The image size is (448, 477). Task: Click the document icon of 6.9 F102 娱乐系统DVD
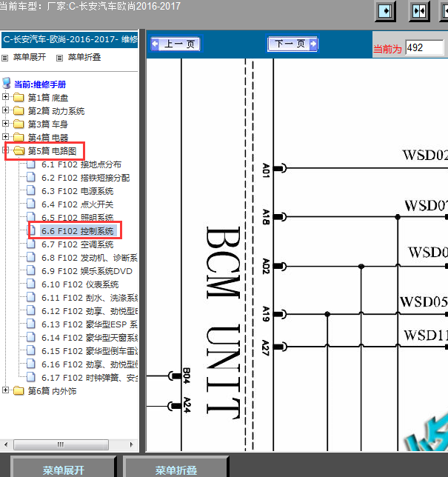coord(30,270)
